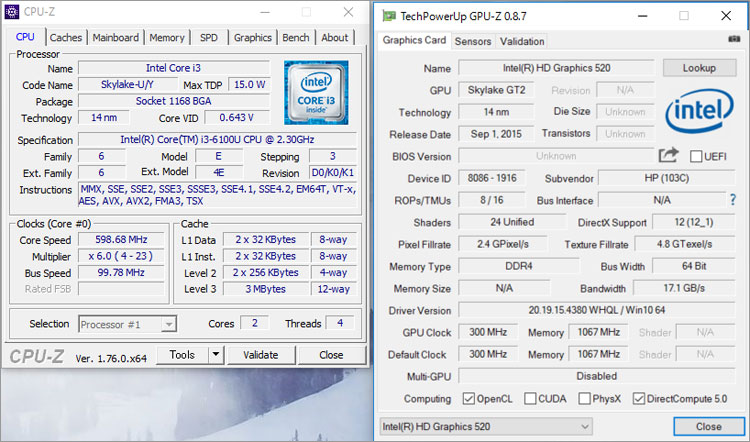
Task: Click the Multiplier value x 6.0 ( 4 - 23 )
Action: pos(121,256)
